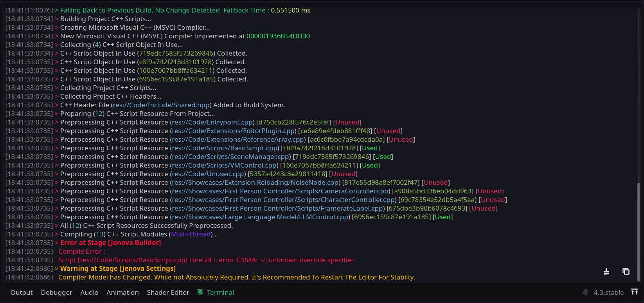Open notifications via the bell icon
Screen dimensions: 644x303
coord(585,292)
